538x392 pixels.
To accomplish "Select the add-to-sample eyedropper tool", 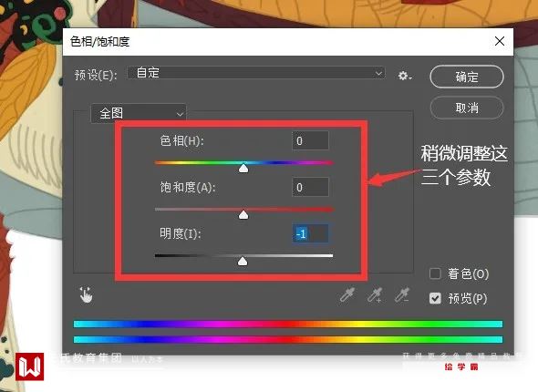I will [x=375, y=295].
